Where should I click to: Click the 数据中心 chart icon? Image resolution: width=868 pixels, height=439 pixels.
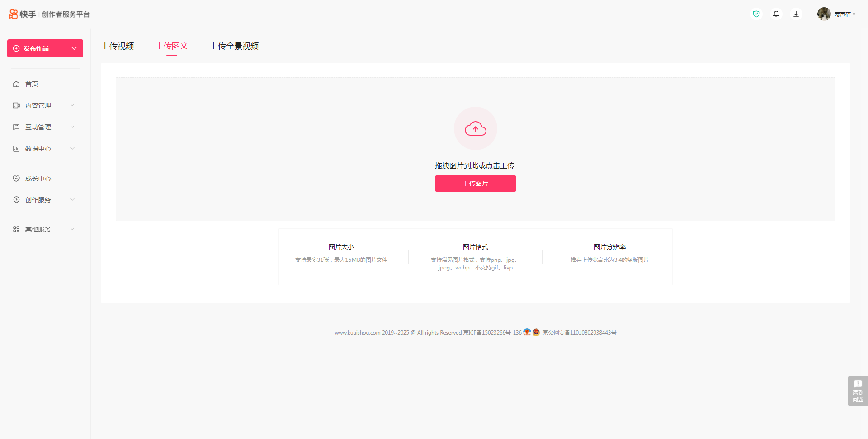tap(16, 149)
